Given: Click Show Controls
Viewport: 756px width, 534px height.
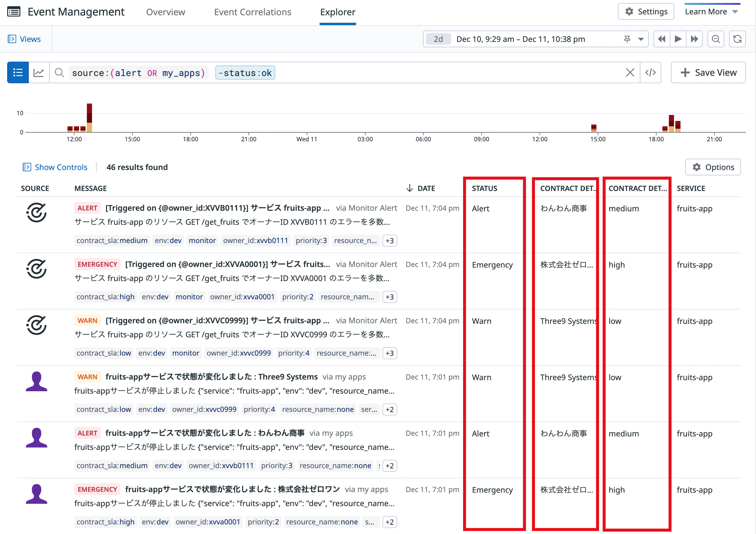Looking at the screenshot, I should pyautogui.click(x=55, y=167).
